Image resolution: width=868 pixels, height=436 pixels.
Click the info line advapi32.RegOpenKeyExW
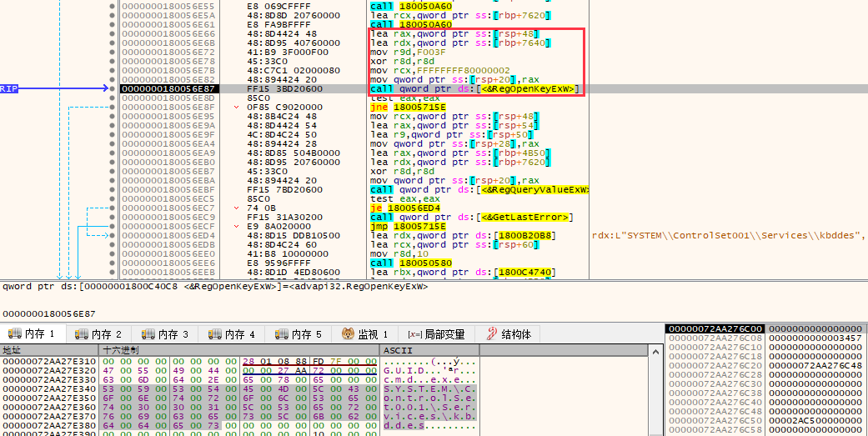click(215, 287)
